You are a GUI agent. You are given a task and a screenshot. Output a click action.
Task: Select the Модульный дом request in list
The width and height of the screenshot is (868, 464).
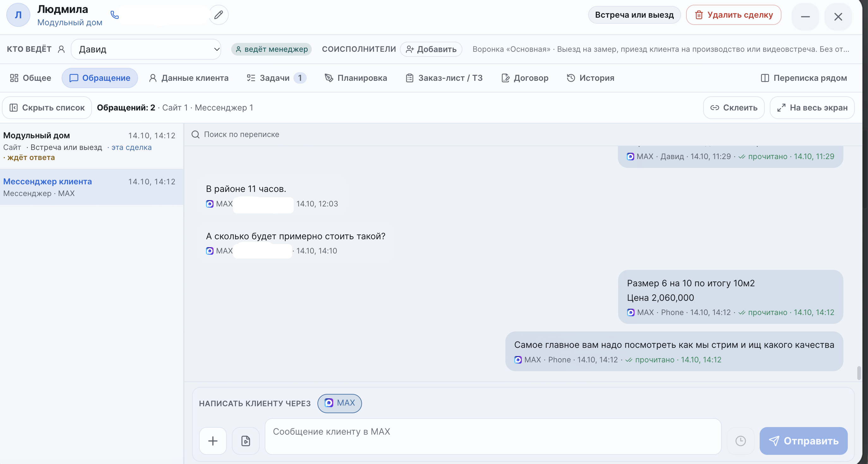pyautogui.click(x=91, y=146)
